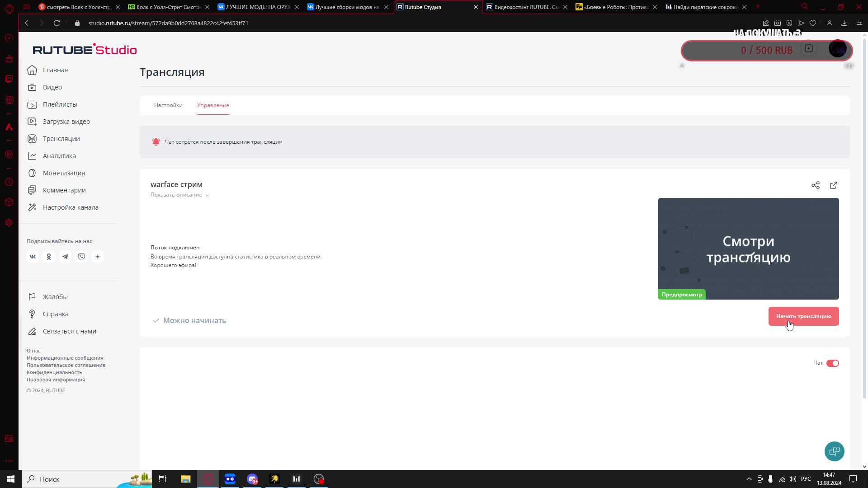Show hidden tray icons chevron
Image resolution: width=868 pixels, height=488 pixels.
(x=749, y=479)
